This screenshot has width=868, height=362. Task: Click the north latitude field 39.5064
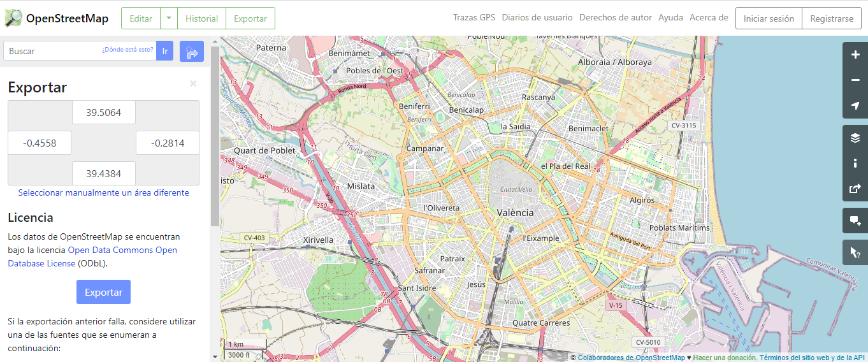pyautogui.click(x=104, y=112)
